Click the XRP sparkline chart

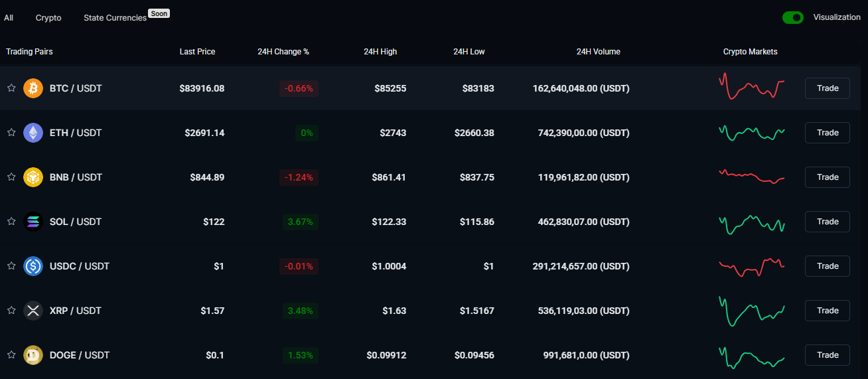click(x=752, y=311)
